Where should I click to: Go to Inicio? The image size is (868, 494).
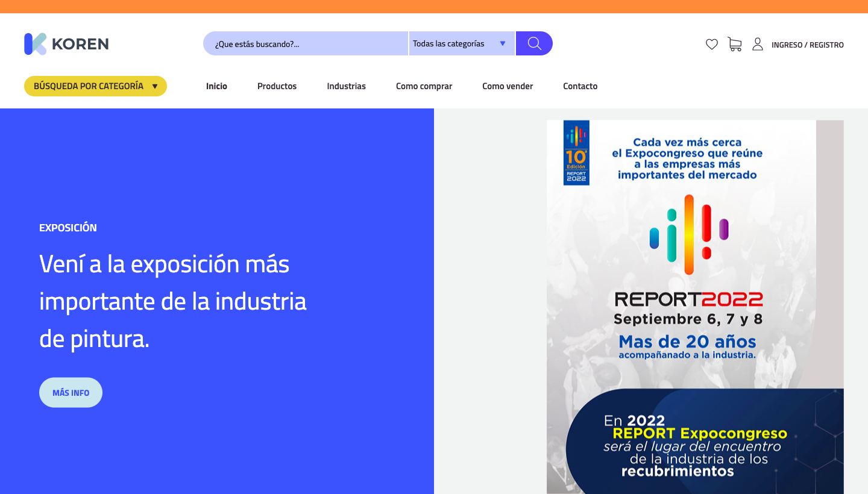pos(216,86)
